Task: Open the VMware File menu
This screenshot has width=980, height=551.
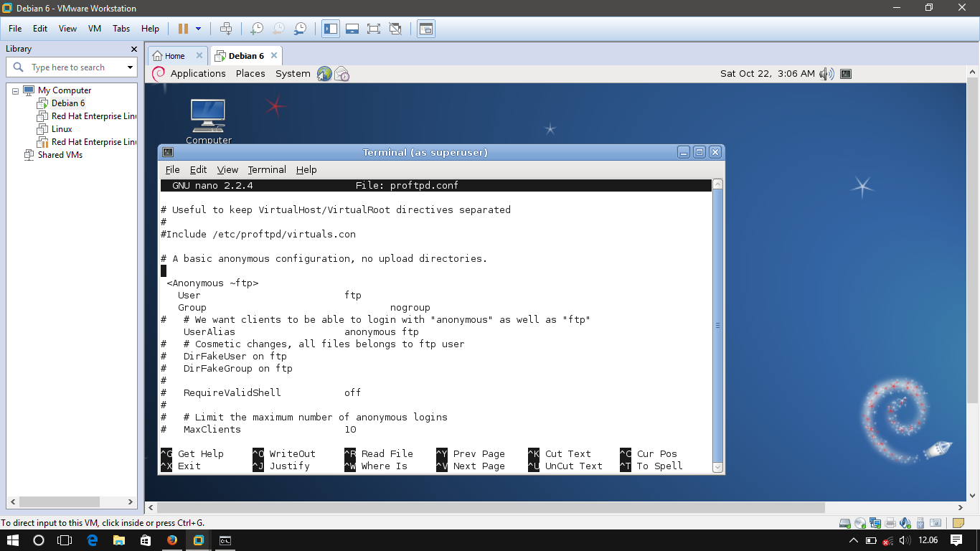Action: pos(15,29)
